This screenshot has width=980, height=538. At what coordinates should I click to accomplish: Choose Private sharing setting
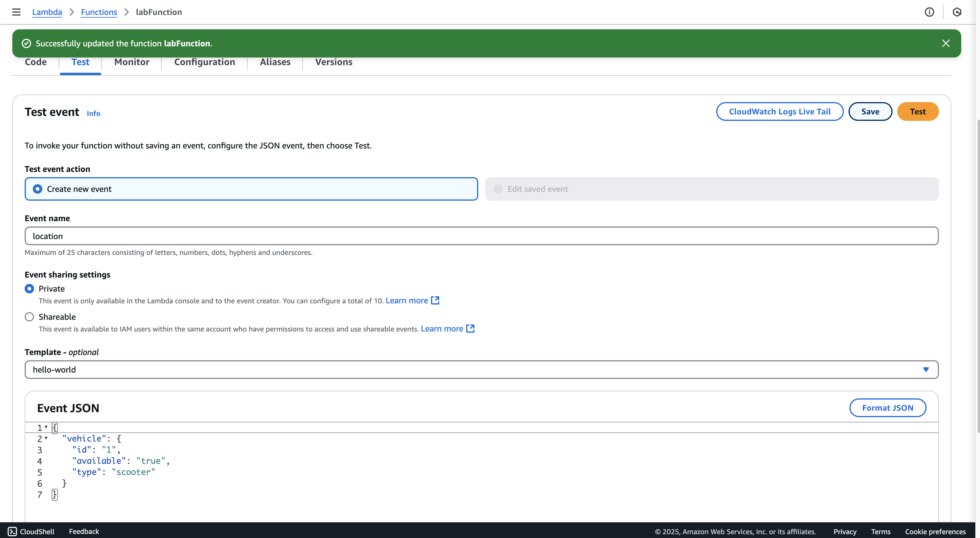29,289
